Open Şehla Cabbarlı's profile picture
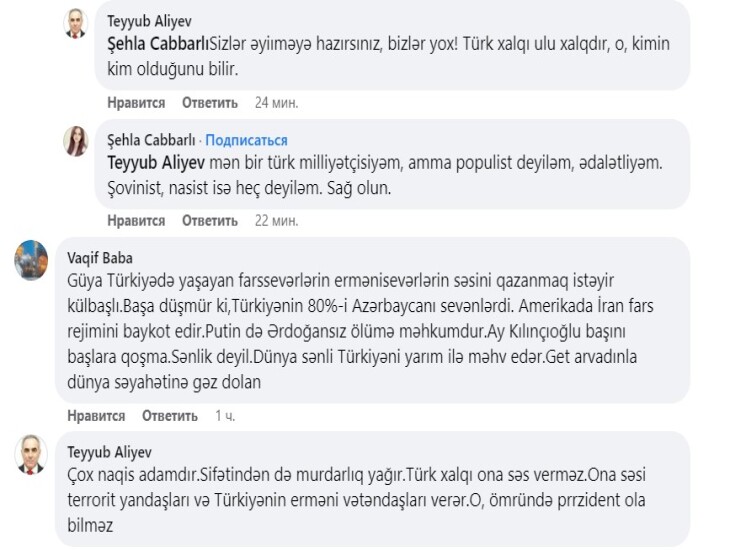 click(77, 141)
